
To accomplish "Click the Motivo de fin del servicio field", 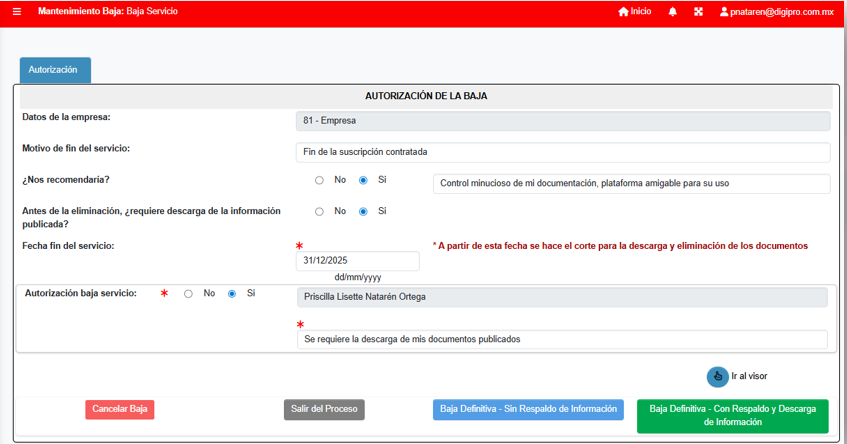I will [x=563, y=152].
